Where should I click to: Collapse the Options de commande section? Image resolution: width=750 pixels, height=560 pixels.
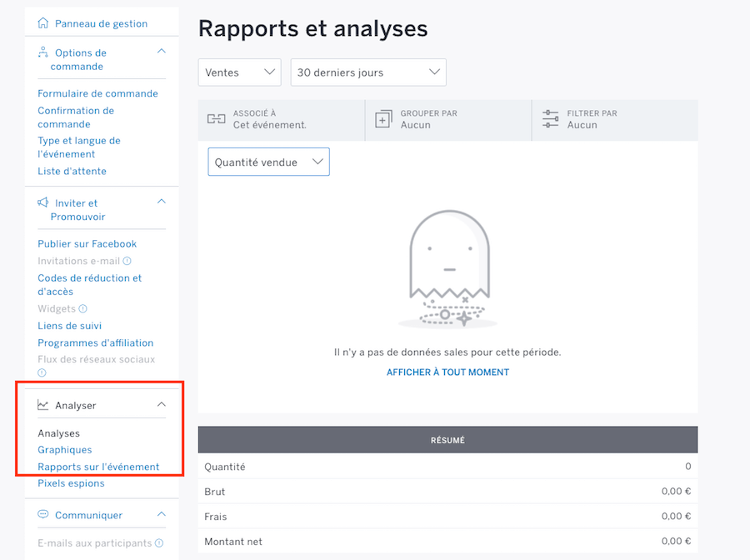point(162,52)
